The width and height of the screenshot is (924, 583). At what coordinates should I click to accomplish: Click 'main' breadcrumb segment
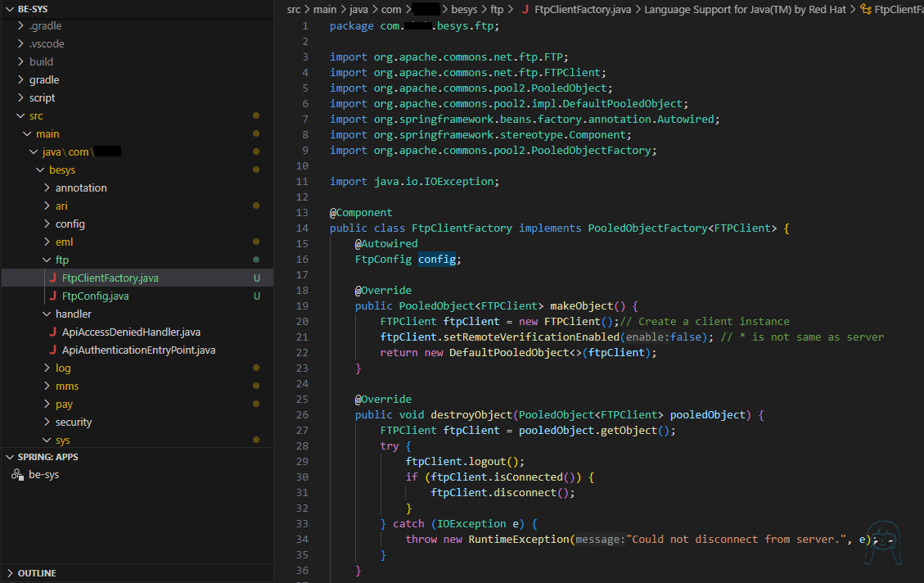(325, 10)
